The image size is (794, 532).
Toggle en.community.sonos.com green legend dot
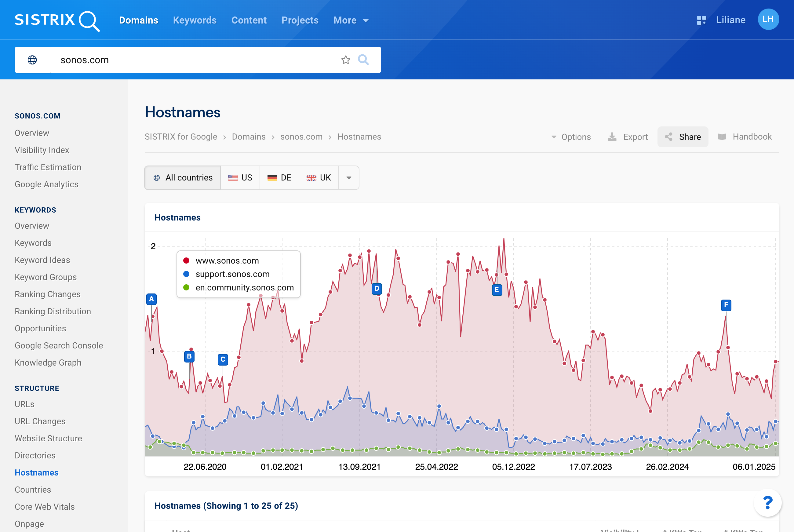pos(186,287)
